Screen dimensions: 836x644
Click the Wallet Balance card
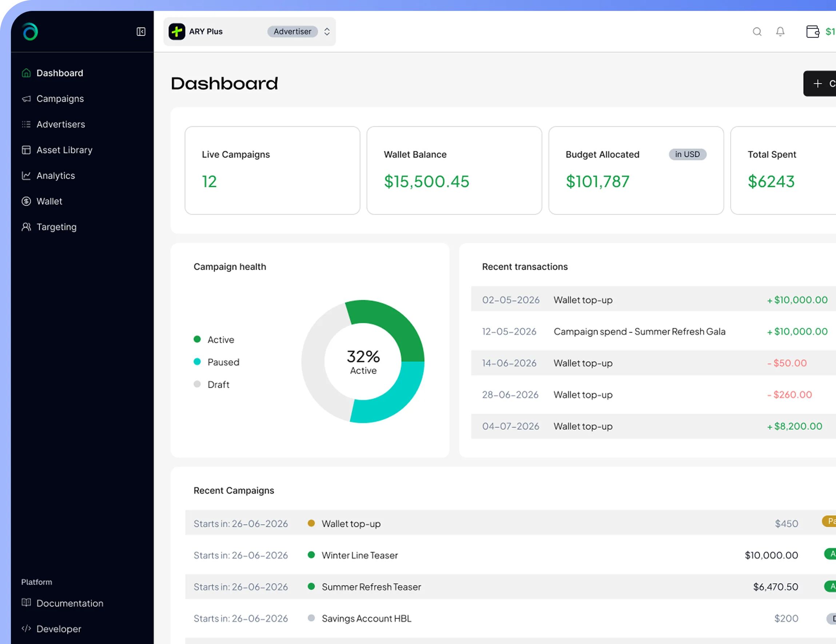[x=454, y=170]
